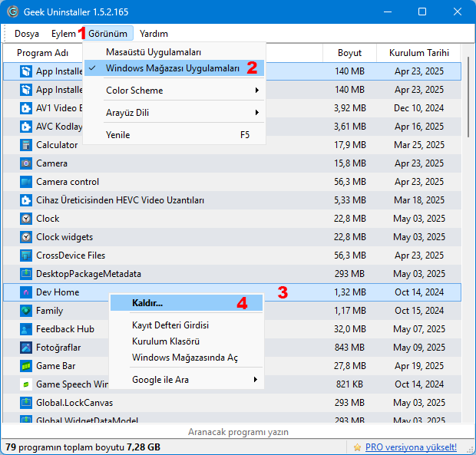The height and width of the screenshot is (455, 476).
Task: Click the Feedback Hub icon
Action: (26, 329)
